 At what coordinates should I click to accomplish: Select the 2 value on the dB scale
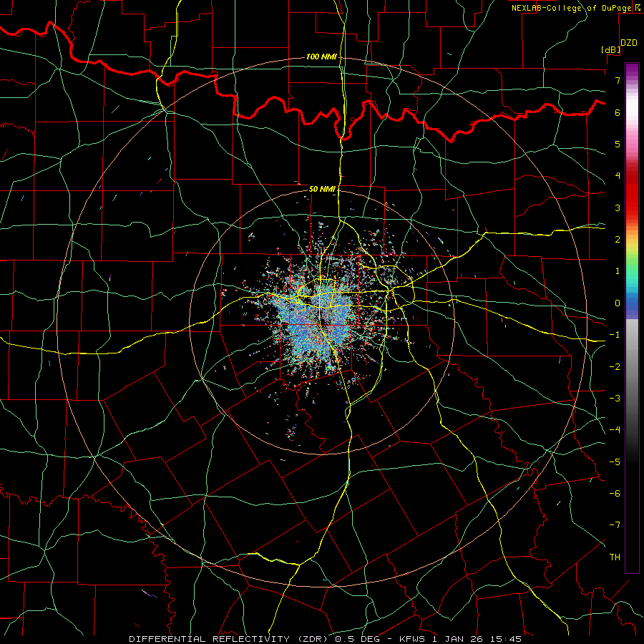(618, 240)
